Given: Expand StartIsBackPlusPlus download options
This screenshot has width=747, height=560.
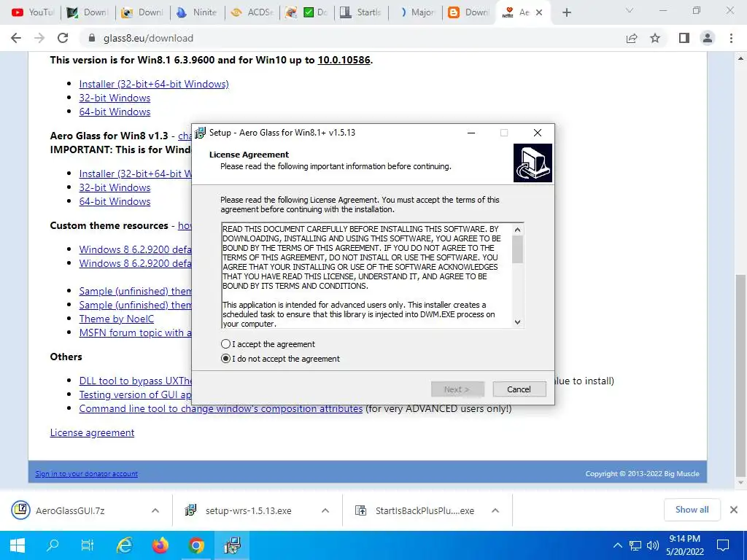Looking at the screenshot, I should tap(495, 510).
